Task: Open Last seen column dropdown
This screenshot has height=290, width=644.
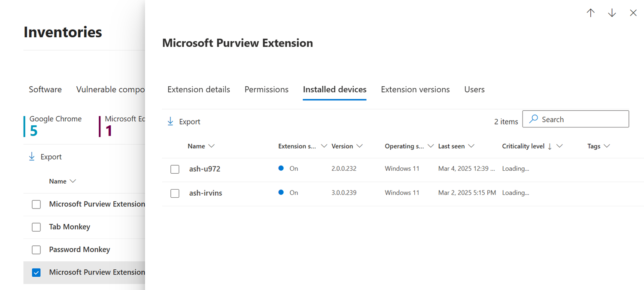Action: (x=471, y=146)
